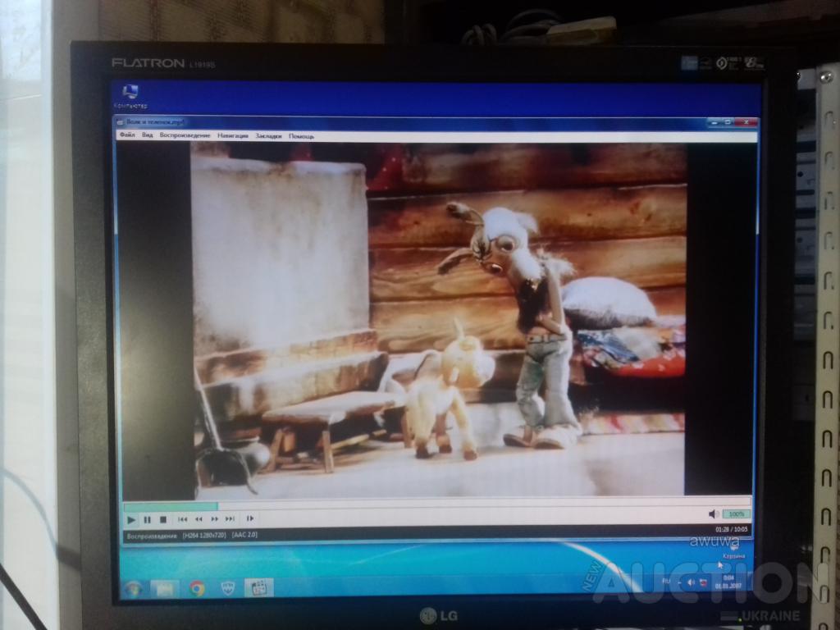Open the Помощь menu
This screenshot has width=840, height=630.
tap(302, 137)
